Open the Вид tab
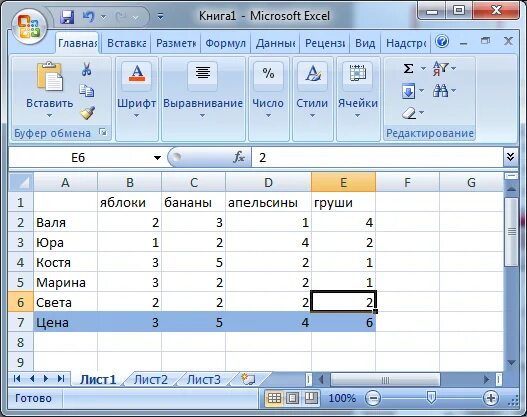This screenshot has width=527, height=417. pyautogui.click(x=365, y=43)
